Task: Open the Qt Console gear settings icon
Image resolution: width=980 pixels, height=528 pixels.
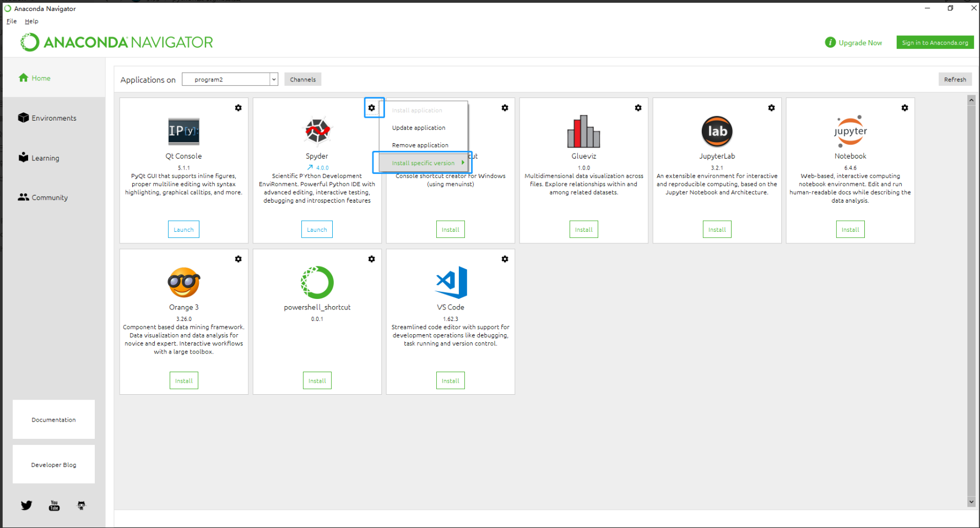Action: 238,108
